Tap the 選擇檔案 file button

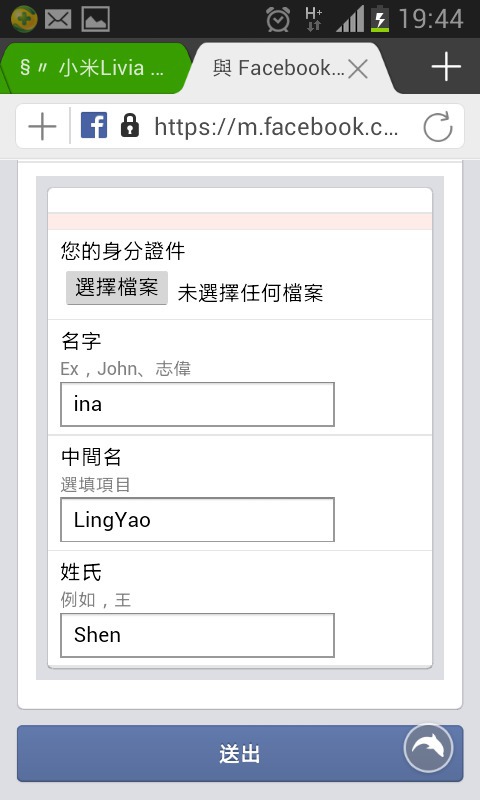click(x=117, y=288)
